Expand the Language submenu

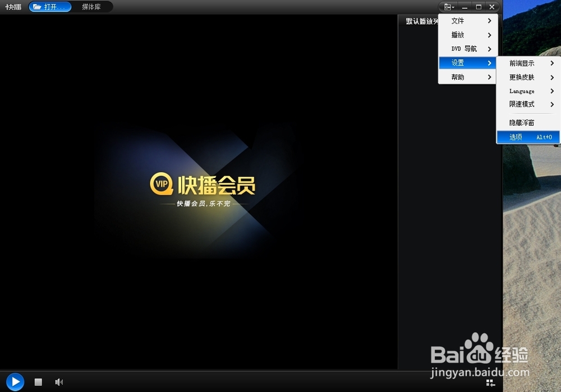coord(528,91)
